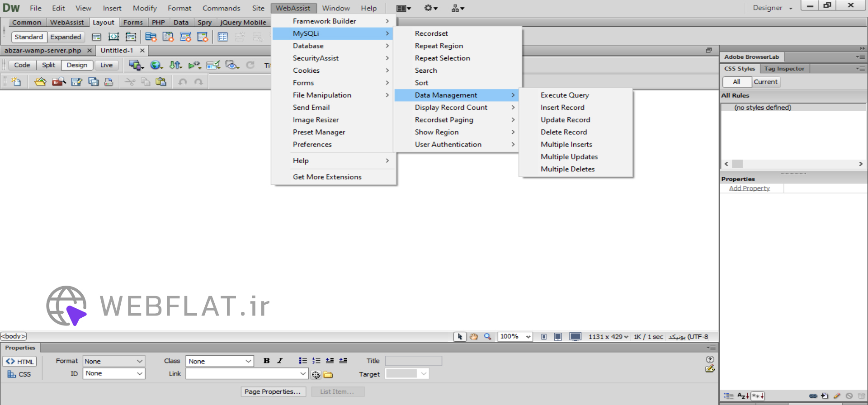The height and width of the screenshot is (405, 868).
Task: Click the Print Code icon
Action: [109, 82]
